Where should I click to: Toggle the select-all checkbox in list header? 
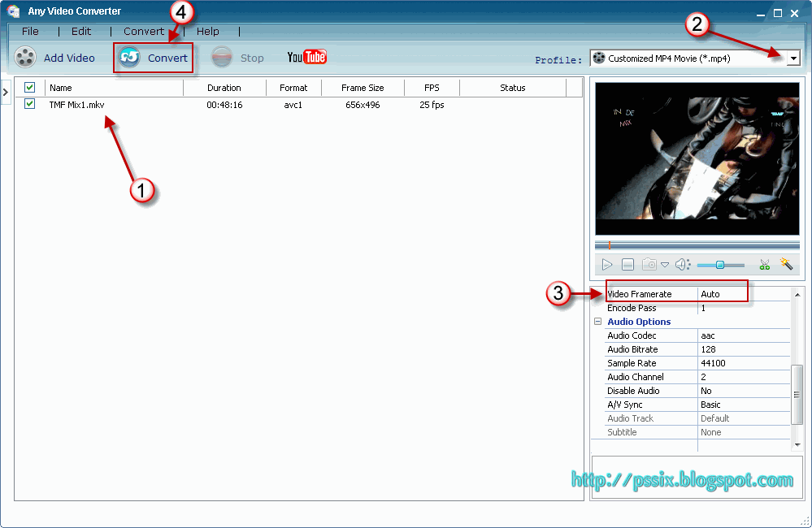[29, 87]
